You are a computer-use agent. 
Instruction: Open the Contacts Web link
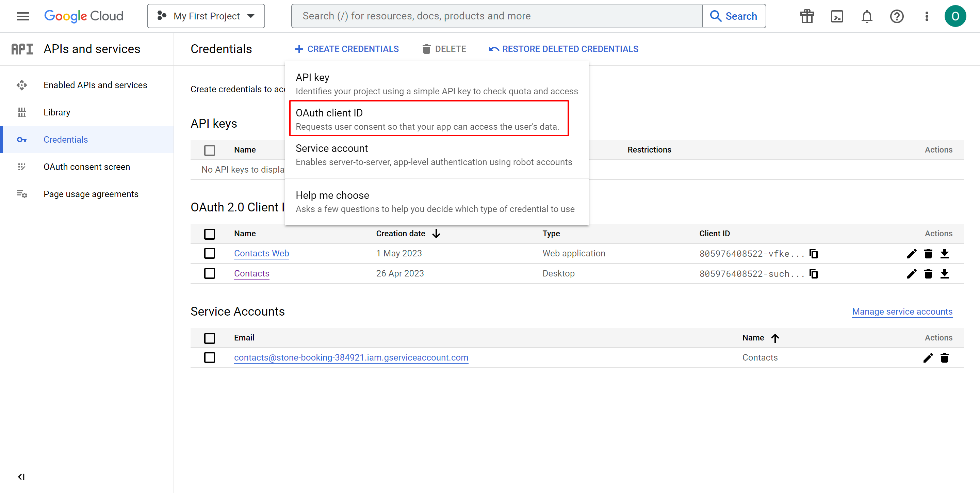(261, 253)
